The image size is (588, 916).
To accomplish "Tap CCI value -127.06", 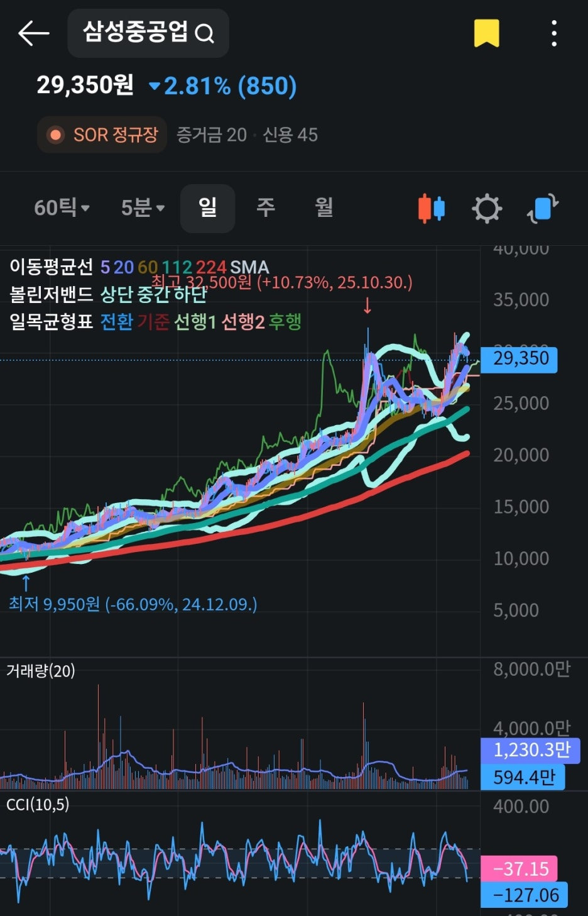I will click(x=524, y=895).
